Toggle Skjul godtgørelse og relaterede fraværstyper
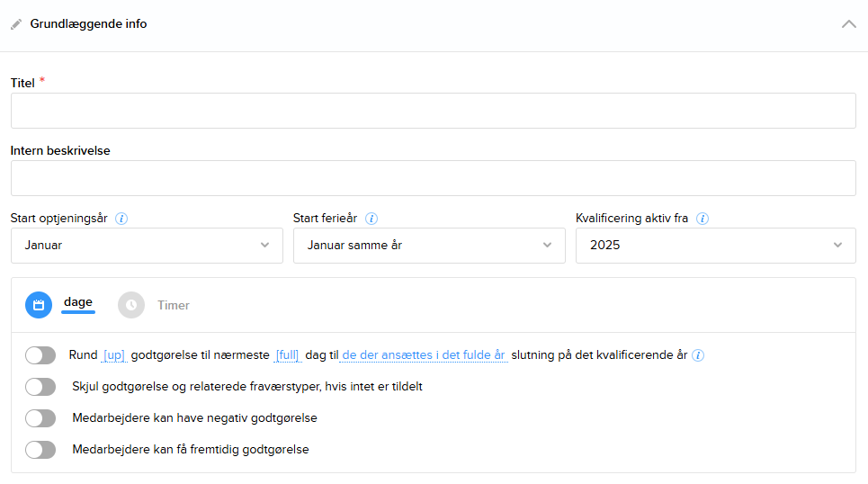Image resolution: width=868 pixels, height=484 pixels. pyautogui.click(x=40, y=387)
